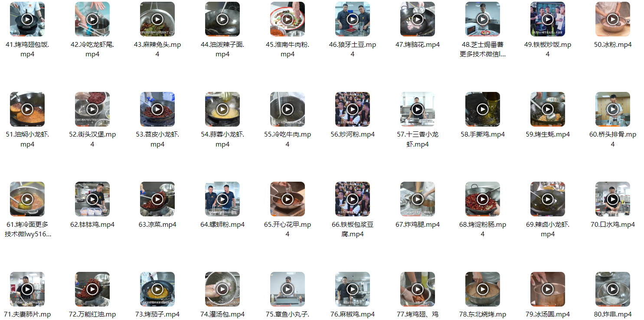Select the 68.烤淀粉肠.mp4 file icon
The width and height of the screenshot is (644, 320).
pyautogui.click(x=483, y=199)
